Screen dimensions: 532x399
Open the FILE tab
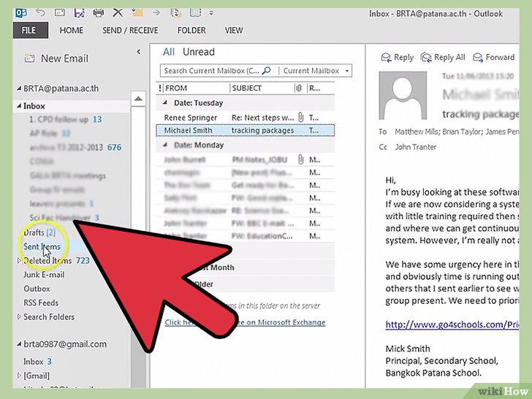(28, 31)
